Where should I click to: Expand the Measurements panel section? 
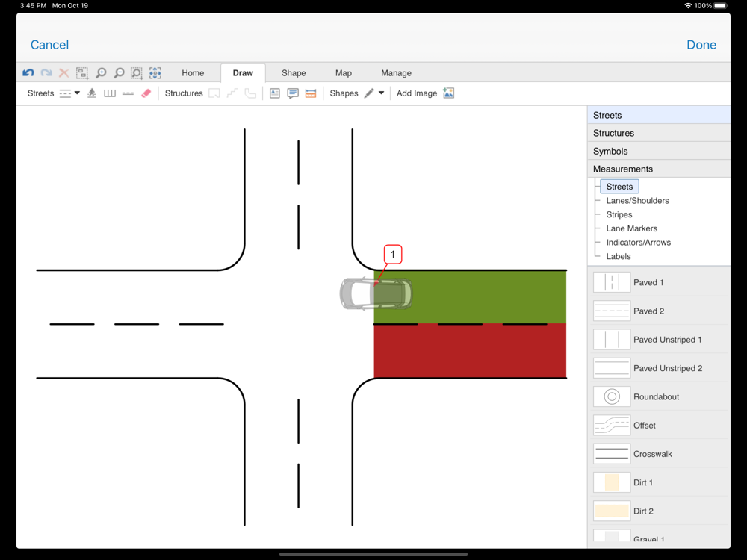point(659,169)
